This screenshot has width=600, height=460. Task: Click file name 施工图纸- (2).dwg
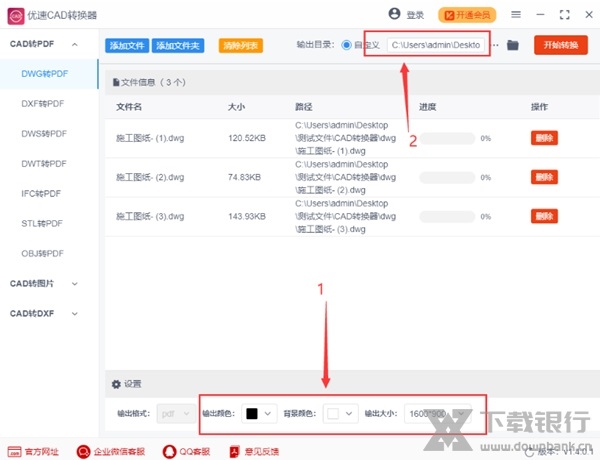pos(150,177)
